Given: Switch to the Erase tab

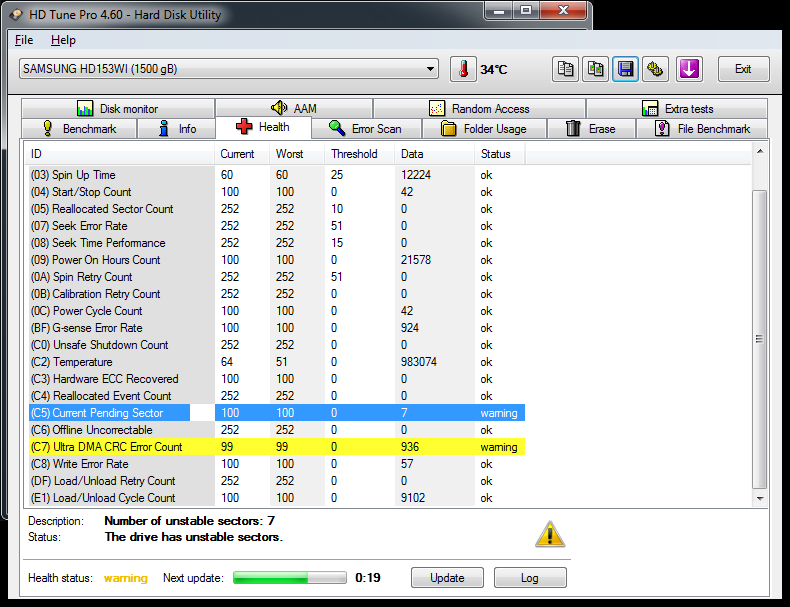Looking at the screenshot, I should (x=591, y=128).
